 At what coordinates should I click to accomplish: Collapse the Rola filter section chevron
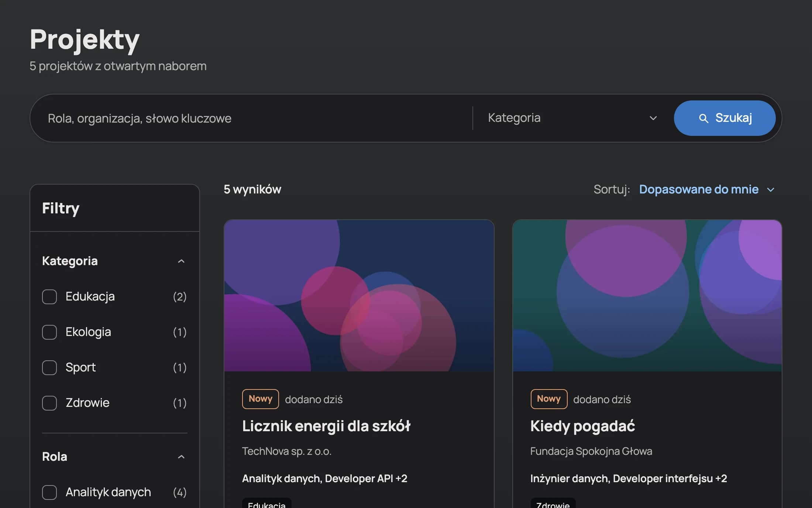(x=181, y=457)
